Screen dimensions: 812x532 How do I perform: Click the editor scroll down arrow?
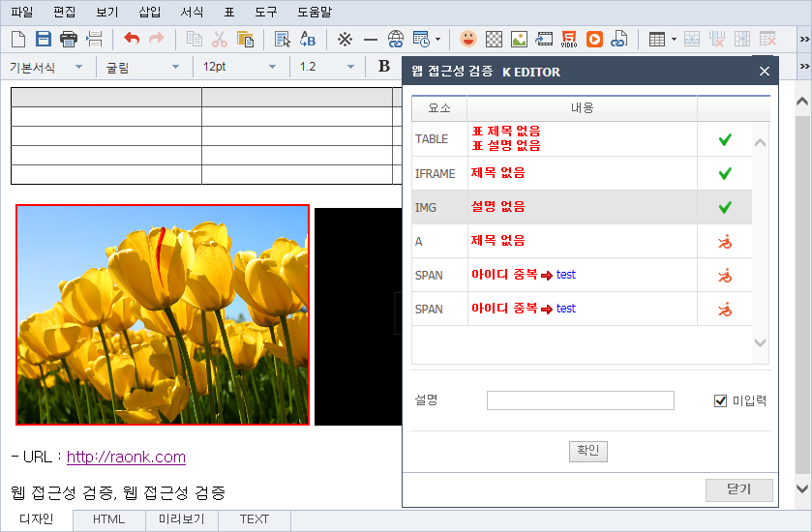click(802, 488)
